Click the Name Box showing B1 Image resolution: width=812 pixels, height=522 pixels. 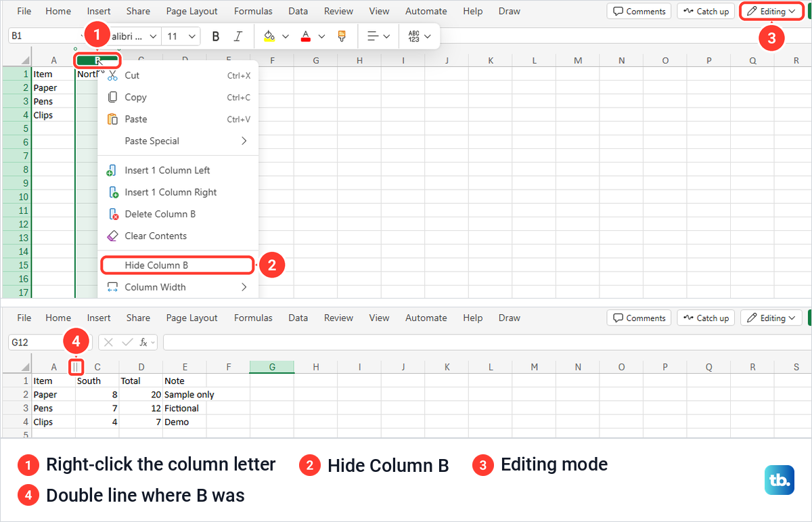pos(46,36)
